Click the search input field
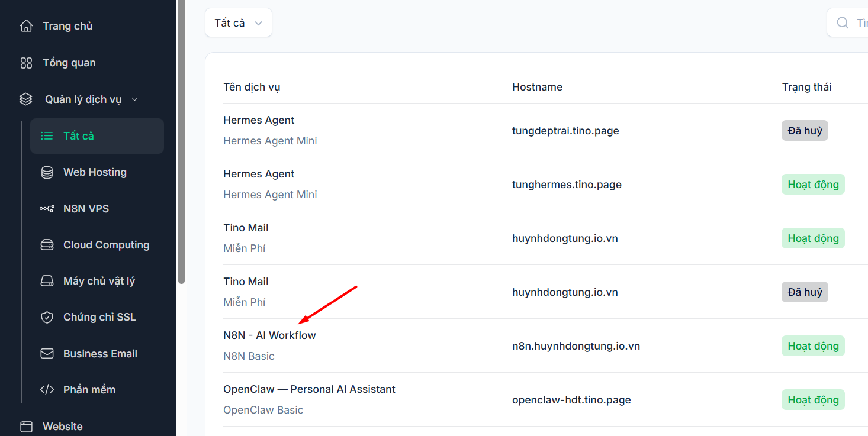Viewport: 868px width, 436px height. 847,23
